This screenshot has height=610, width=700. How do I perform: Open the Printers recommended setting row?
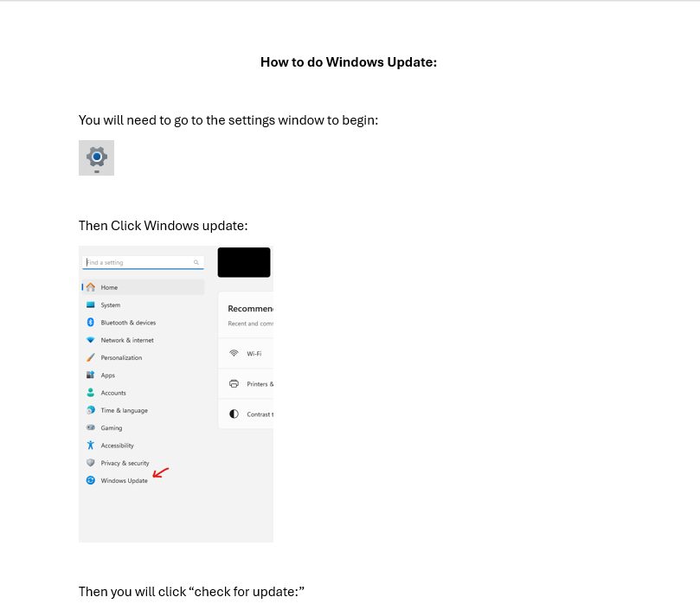click(x=247, y=384)
